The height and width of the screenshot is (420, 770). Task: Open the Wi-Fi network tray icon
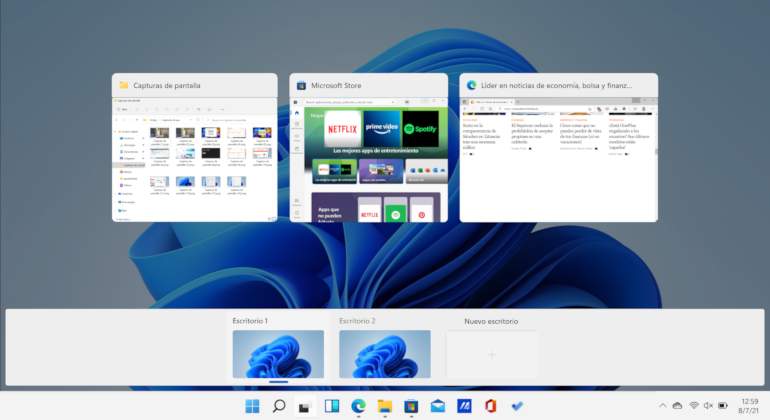[x=694, y=406]
